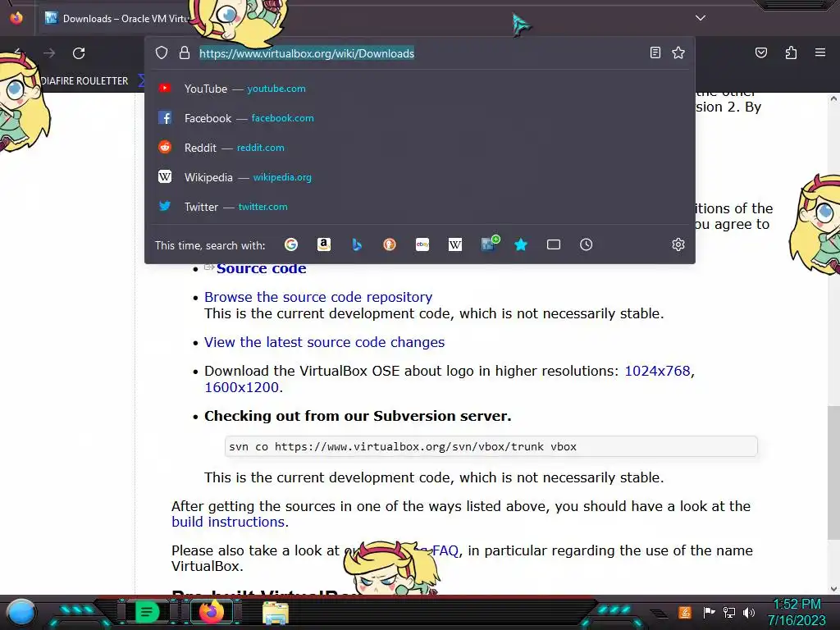Open search settings gear icon

click(x=678, y=244)
